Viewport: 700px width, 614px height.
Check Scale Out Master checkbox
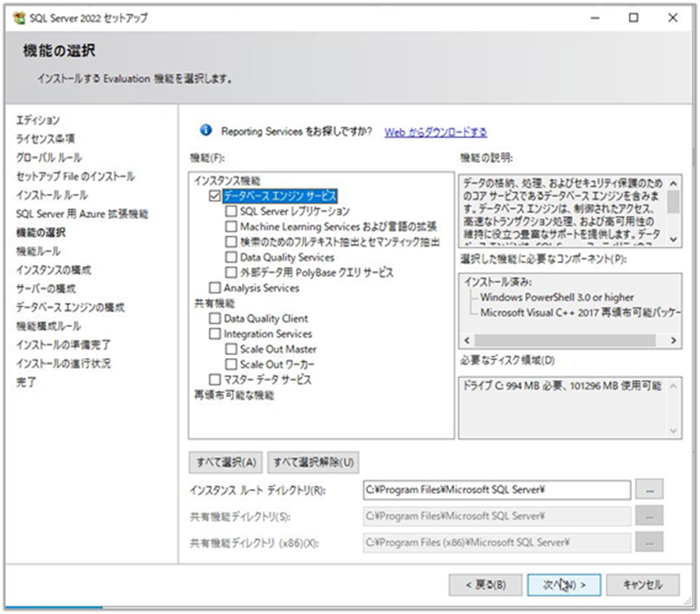pos(231,349)
